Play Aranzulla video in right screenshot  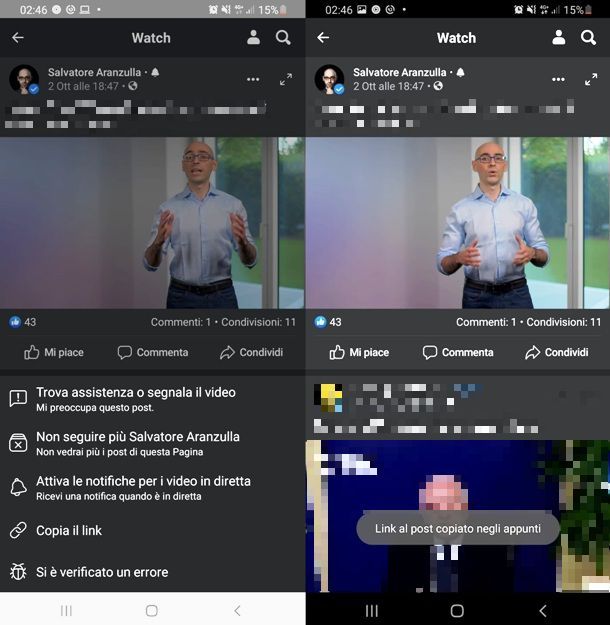458,223
